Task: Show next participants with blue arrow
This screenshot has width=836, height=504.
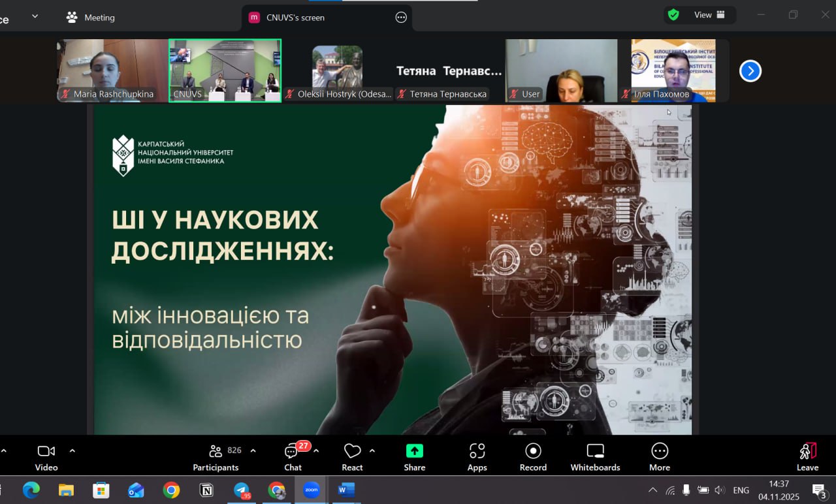Action: coord(750,71)
